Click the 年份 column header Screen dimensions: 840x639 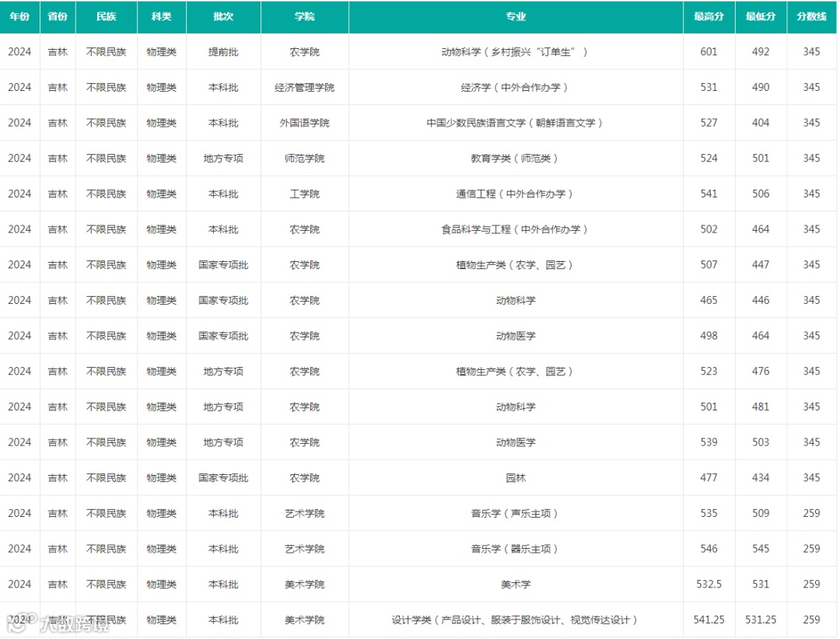point(19,16)
